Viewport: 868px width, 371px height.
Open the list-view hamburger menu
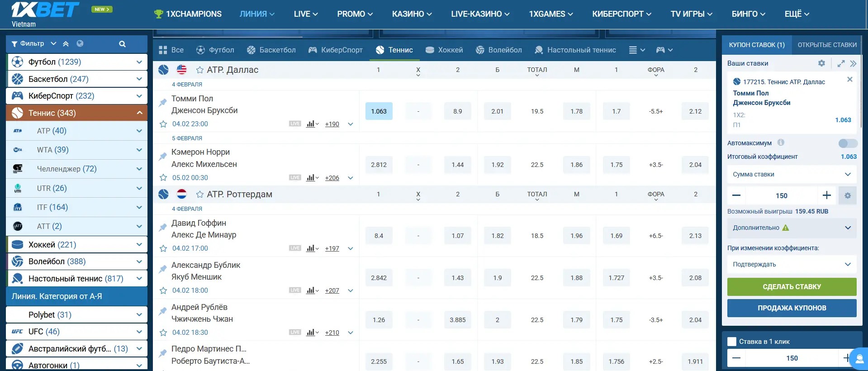point(637,50)
